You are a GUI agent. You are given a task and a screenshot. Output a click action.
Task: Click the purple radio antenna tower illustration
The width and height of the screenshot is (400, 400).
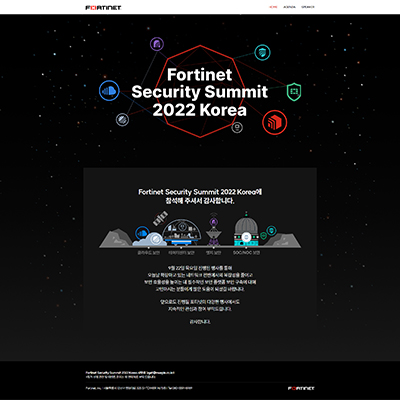tap(213, 230)
